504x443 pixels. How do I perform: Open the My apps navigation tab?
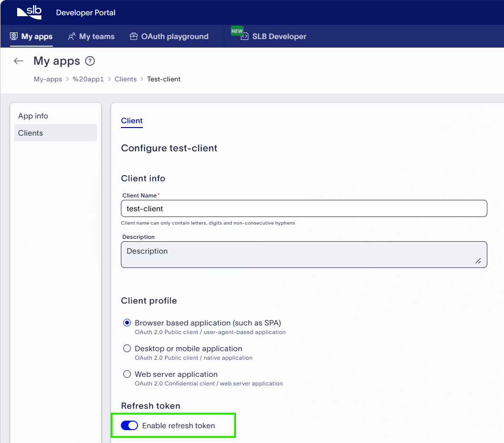[x=31, y=36]
